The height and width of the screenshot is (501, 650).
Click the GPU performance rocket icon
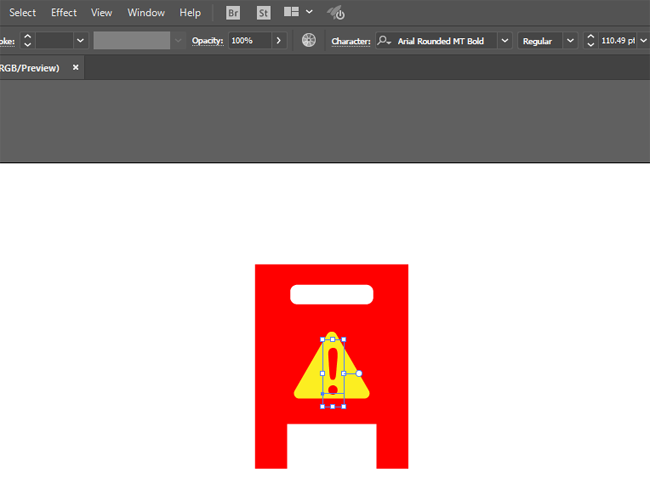[x=337, y=13]
